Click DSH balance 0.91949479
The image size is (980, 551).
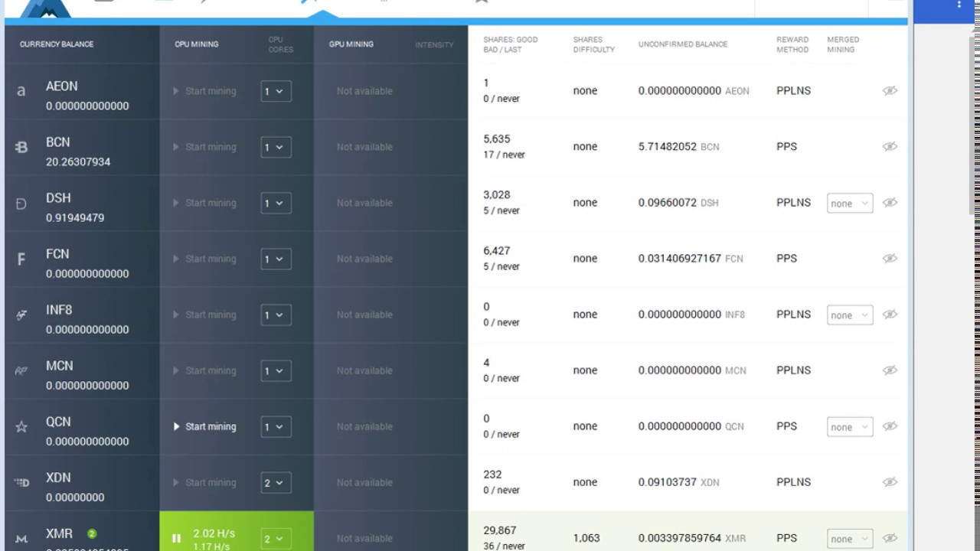[x=75, y=217]
